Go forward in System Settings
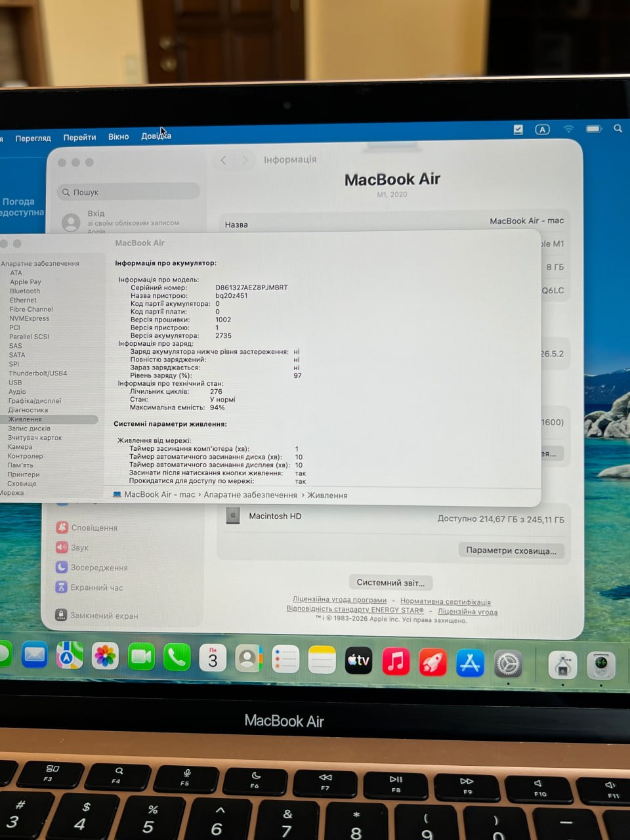Viewport: 630px width, 840px height. tap(245, 160)
